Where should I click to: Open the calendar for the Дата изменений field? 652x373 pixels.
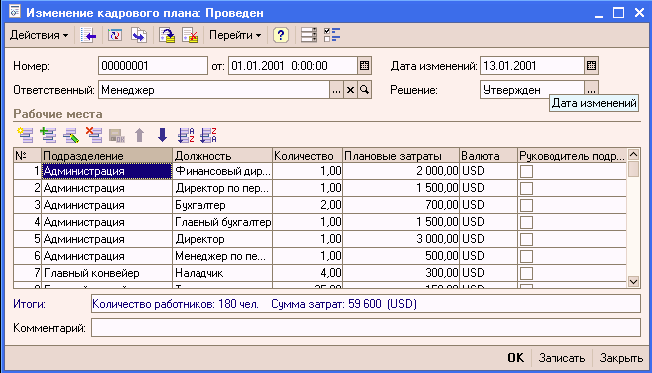point(591,66)
